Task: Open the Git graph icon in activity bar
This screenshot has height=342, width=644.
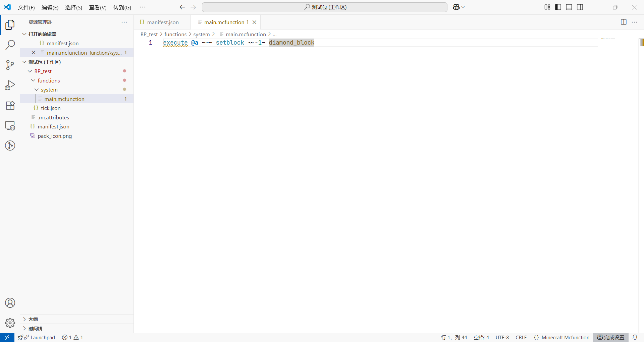Action: point(10,146)
